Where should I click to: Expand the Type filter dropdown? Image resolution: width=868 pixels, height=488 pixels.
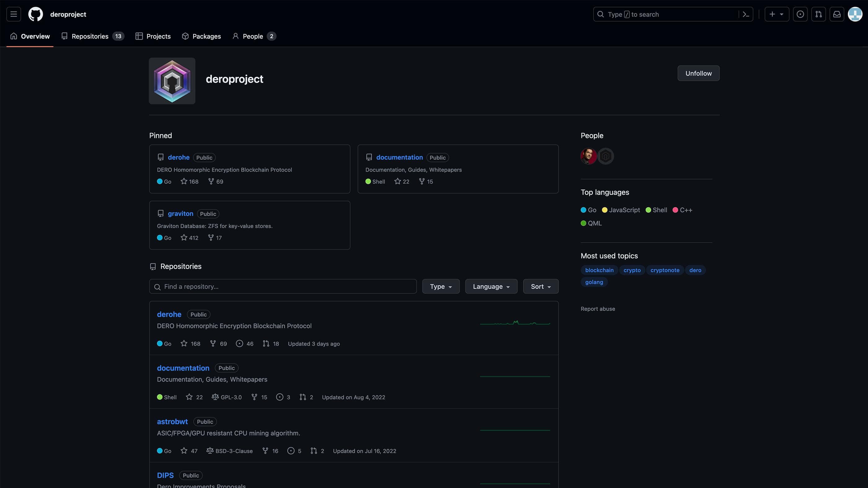click(x=441, y=286)
